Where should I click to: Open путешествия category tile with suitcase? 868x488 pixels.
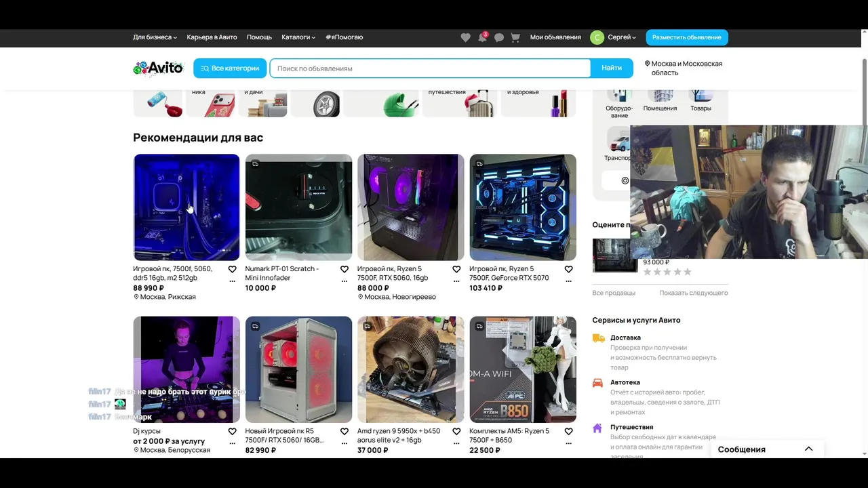pos(458,104)
